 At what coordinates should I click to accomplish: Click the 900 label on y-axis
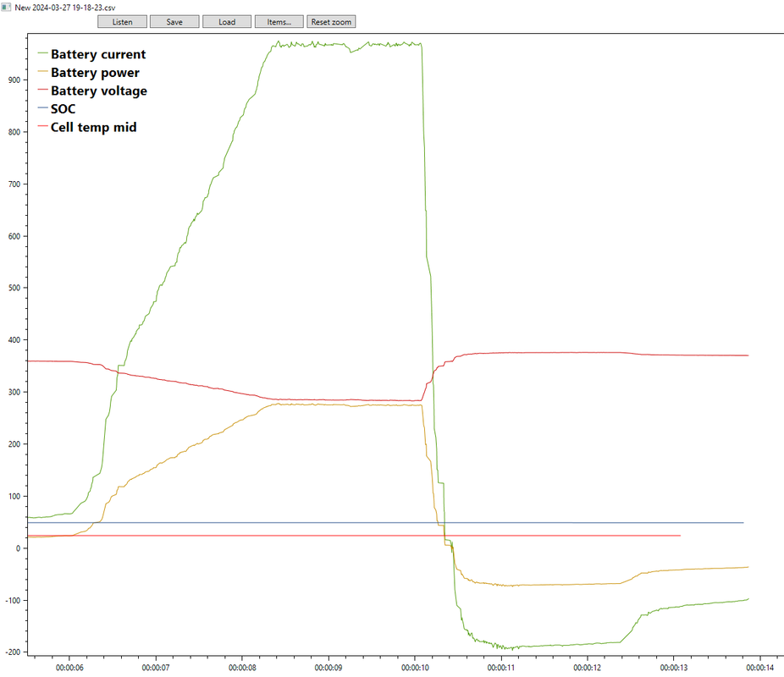coord(14,80)
